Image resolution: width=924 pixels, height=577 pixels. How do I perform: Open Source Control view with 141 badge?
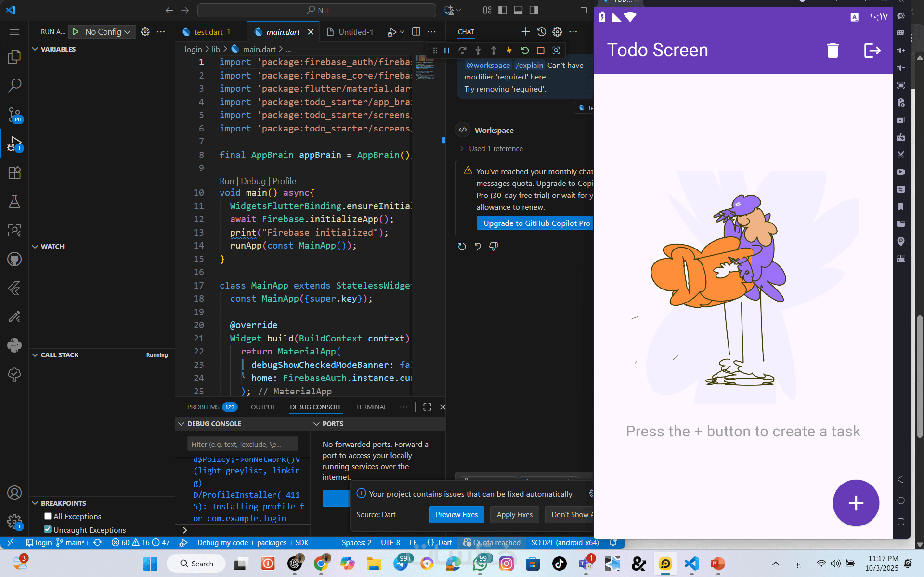point(14,115)
